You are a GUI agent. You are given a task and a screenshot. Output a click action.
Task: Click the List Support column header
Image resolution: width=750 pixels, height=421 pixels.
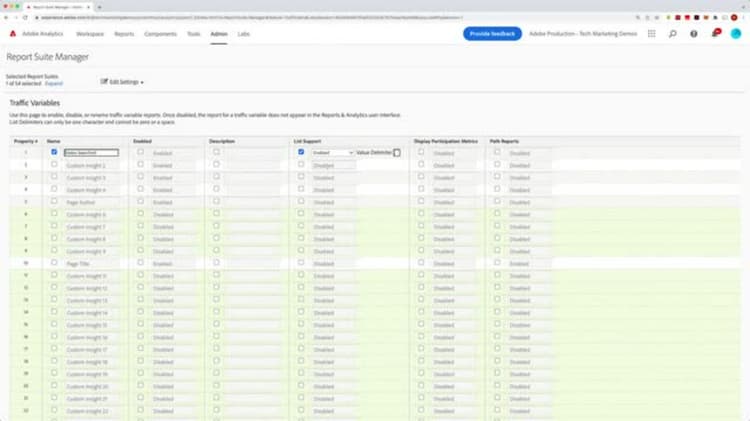coord(308,141)
